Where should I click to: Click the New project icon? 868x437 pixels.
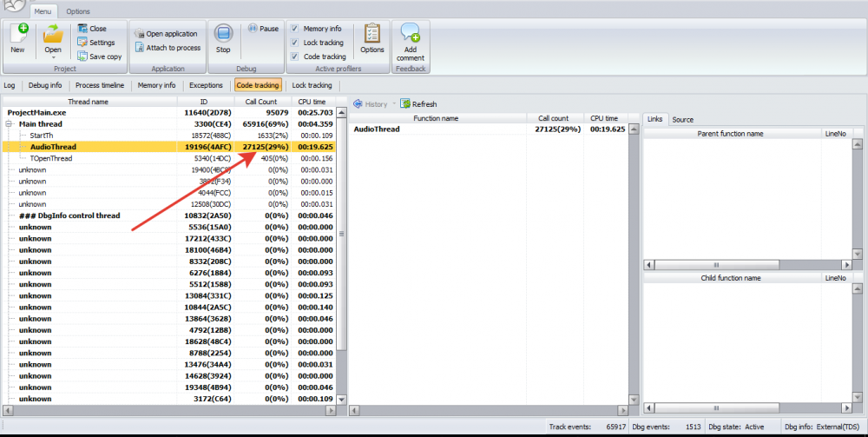pyautogui.click(x=17, y=35)
